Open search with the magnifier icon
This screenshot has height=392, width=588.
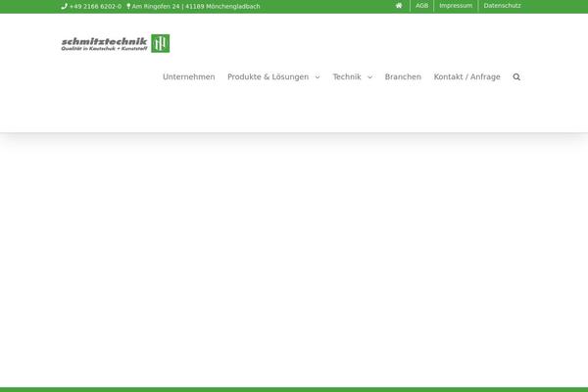tap(516, 76)
